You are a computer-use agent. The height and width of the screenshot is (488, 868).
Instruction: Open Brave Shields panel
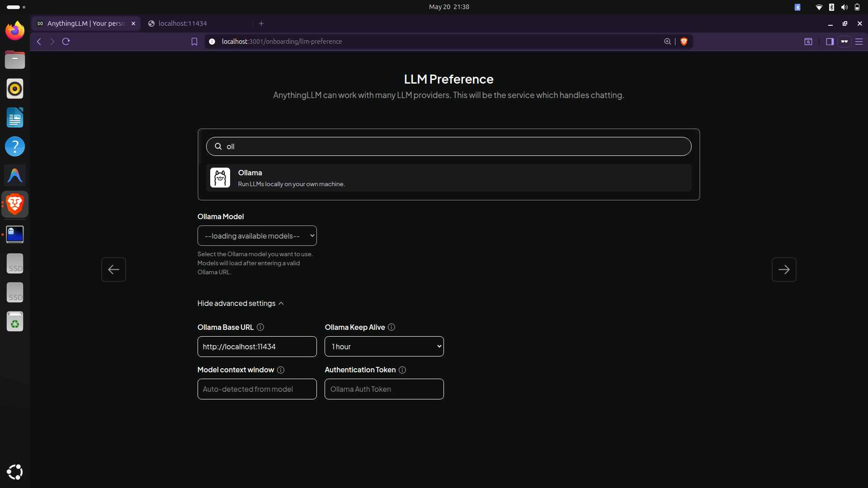click(684, 42)
